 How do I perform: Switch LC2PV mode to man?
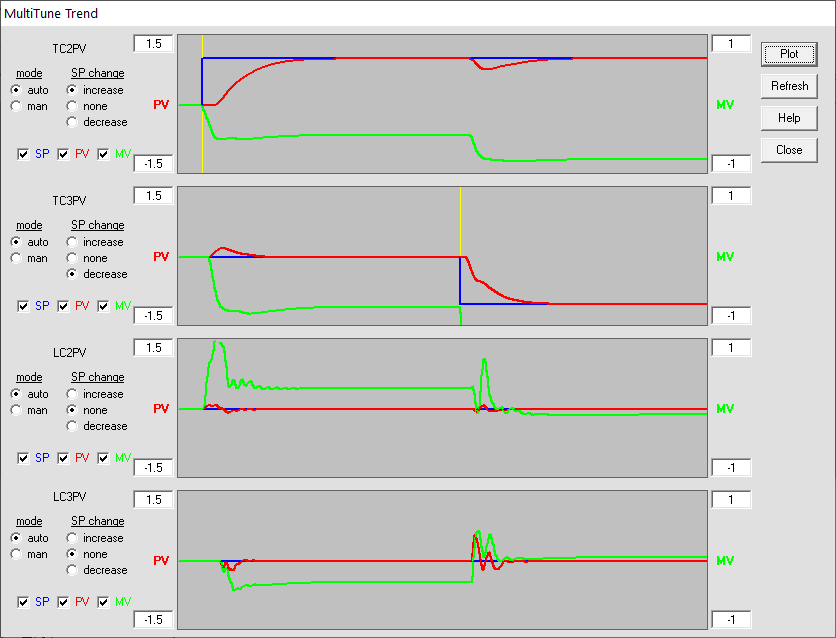click(17, 410)
